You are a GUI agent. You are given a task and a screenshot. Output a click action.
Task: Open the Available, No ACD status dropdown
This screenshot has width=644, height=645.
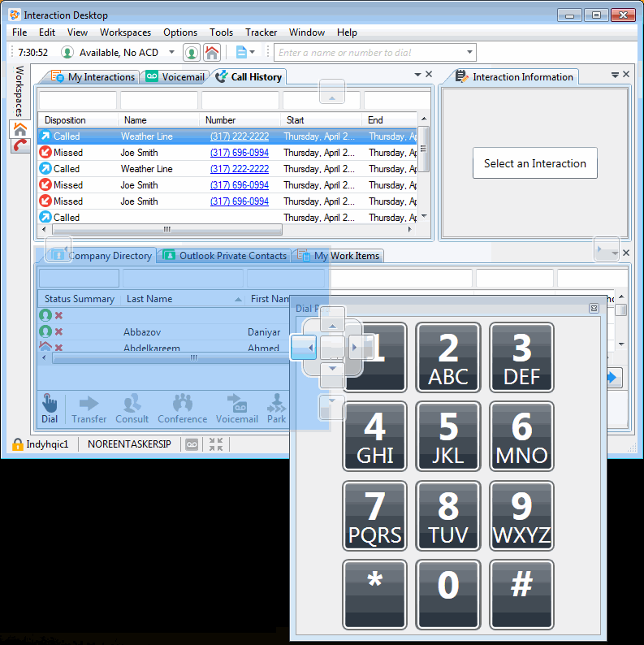point(171,53)
